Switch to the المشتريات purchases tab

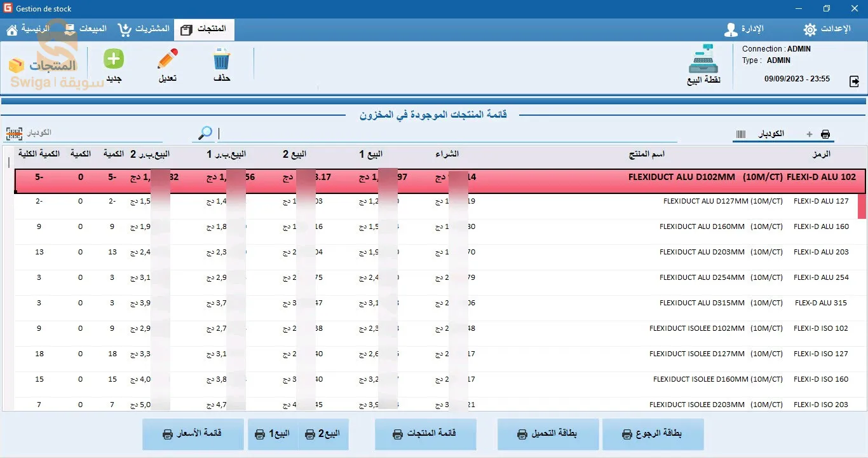[x=144, y=29]
